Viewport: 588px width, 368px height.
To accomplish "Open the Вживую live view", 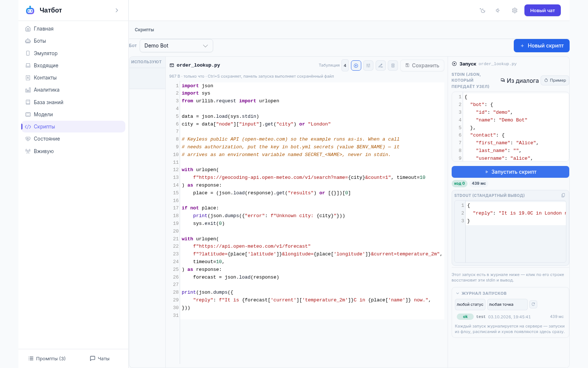I will click(x=73, y=151).
